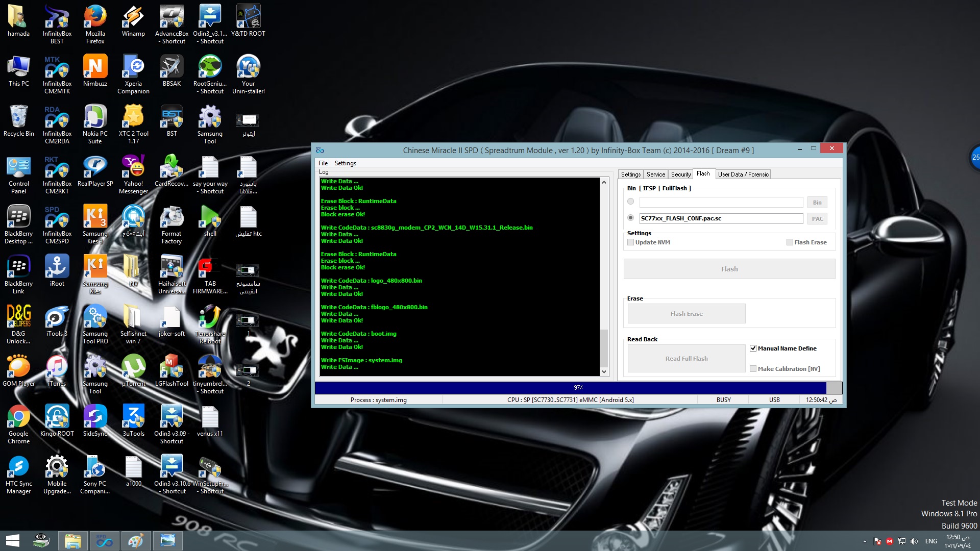
Task: Select XTC 2 Tool 1.17 icon
Action: click(x=133, y=124)
